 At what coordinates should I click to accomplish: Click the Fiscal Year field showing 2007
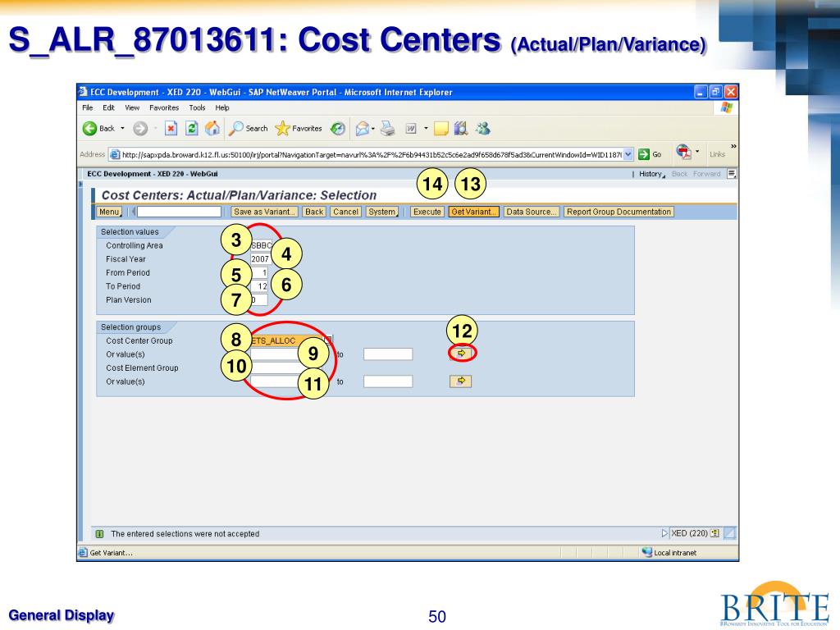coord(260,258)
